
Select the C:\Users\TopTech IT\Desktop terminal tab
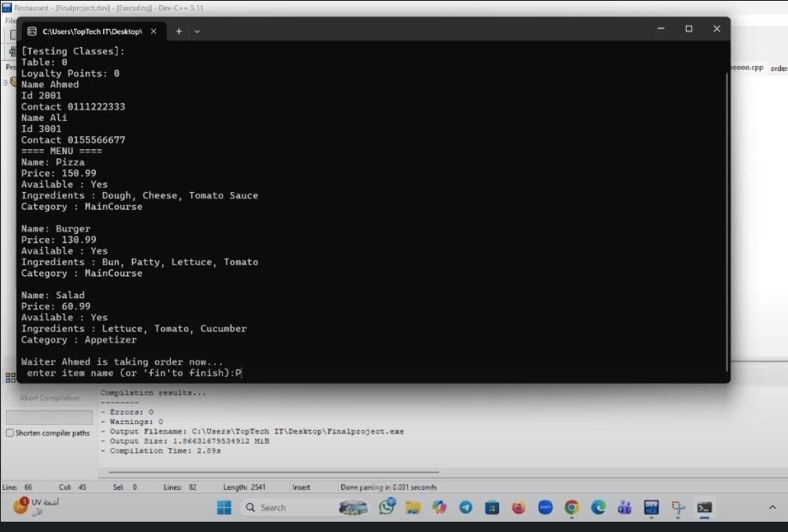[x=92, y=31]
